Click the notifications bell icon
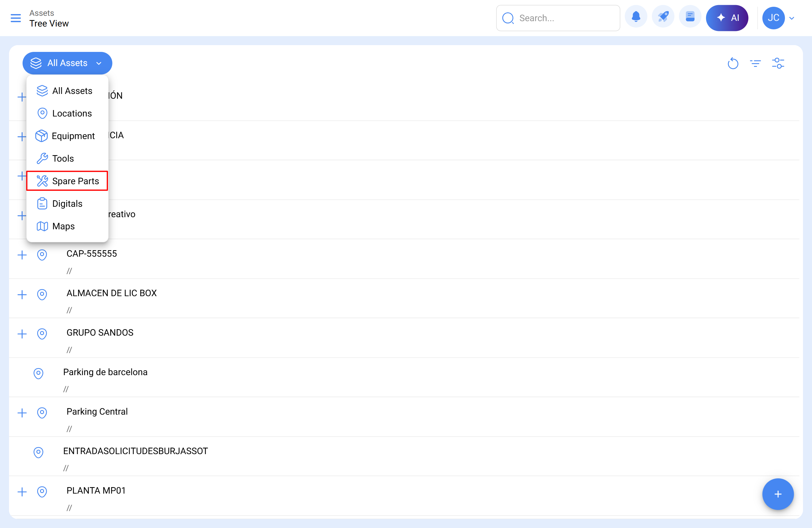 point(636,17)
